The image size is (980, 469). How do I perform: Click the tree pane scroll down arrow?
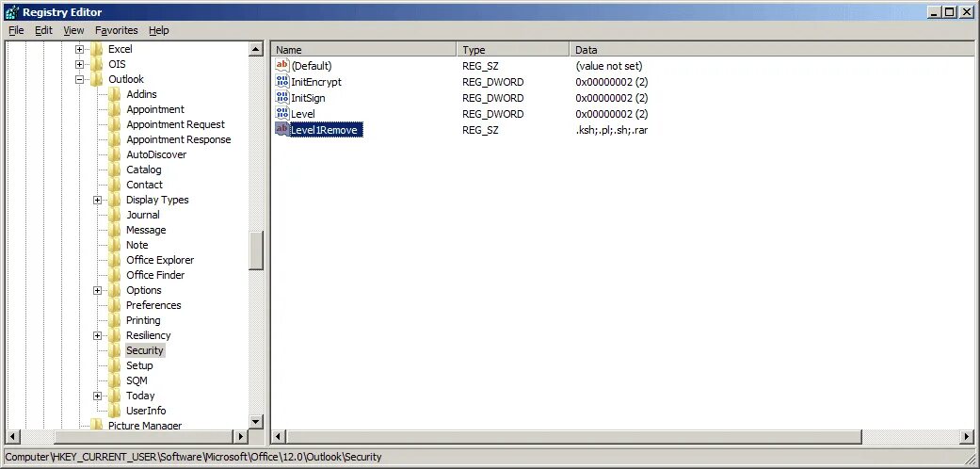pos(256,422)
